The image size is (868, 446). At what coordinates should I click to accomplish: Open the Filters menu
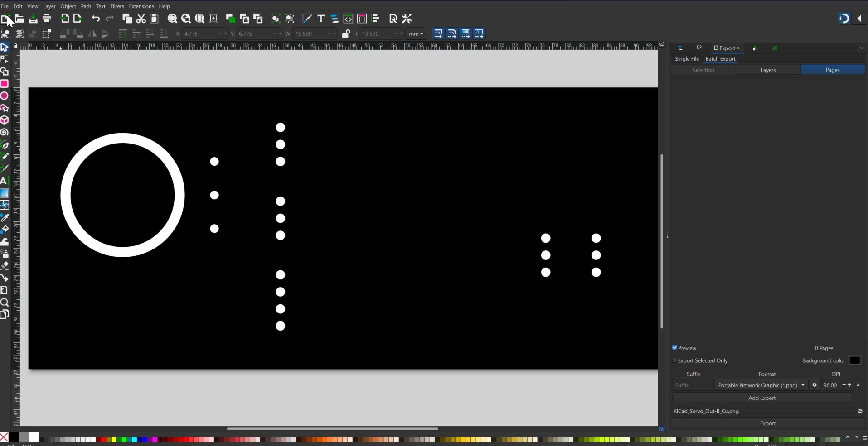click(116, 6)
